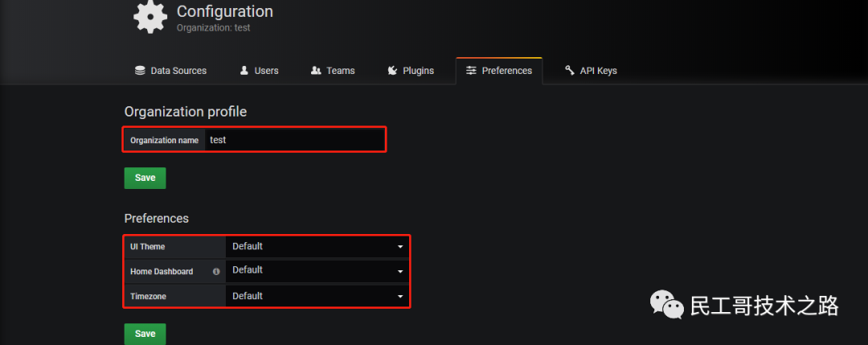868x345 pixels.
Task: Go to the Plugins tab
Action: pyautogui.click(x=411, y=71)
